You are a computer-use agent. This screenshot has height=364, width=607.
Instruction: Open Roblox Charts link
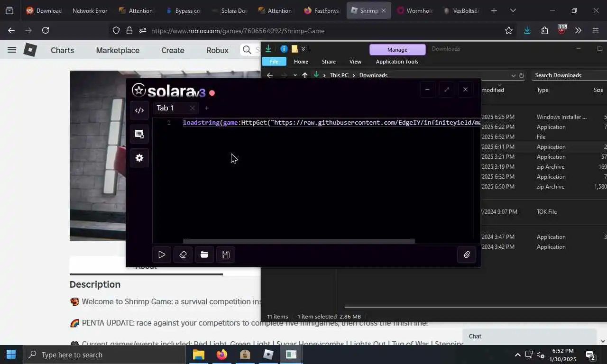tap(62, 50)
